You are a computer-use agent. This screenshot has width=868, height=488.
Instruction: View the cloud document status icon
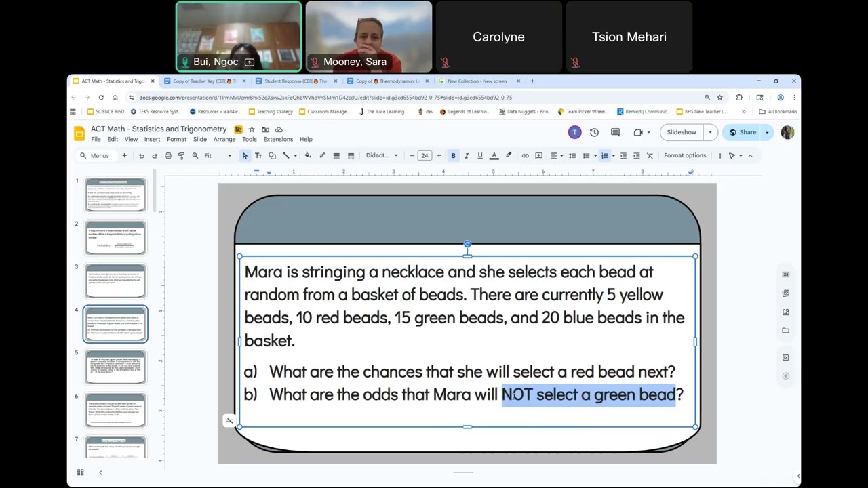(279, 129)
